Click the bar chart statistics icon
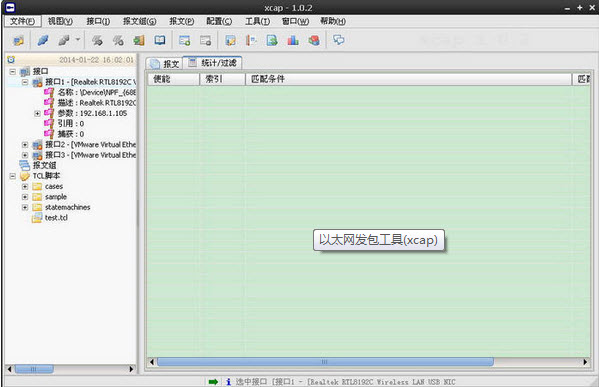Screen dimensions: 599x387 [293, 40]
